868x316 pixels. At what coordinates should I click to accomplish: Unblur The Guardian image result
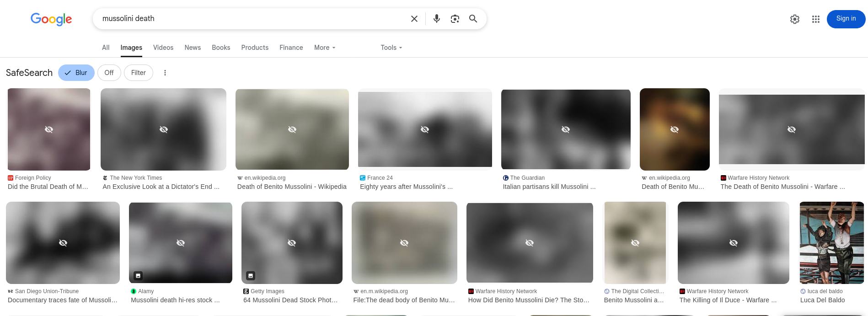[x=566, y=129]
